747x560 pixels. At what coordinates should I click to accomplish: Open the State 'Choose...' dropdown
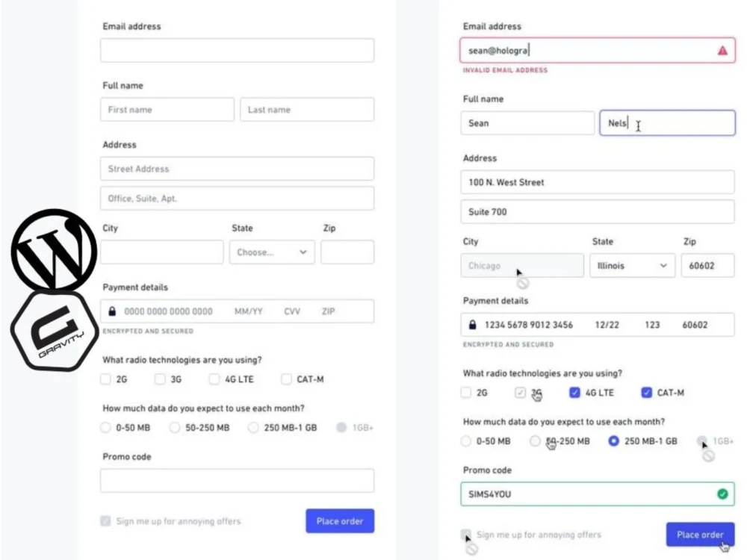click(x=271, y=252)
